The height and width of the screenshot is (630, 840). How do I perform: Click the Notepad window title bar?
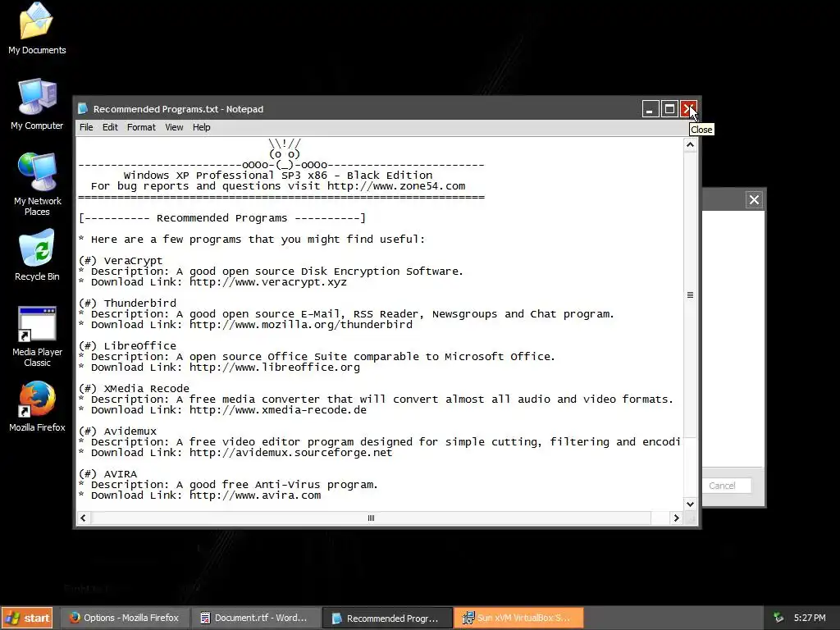tap(359, 109)
